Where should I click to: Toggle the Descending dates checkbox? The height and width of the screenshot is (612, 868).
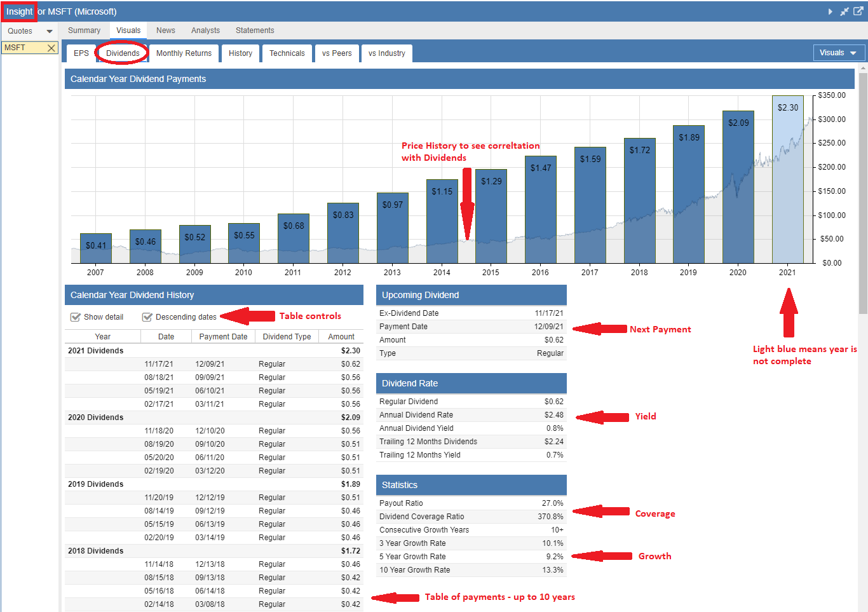(x=147, y=316)
